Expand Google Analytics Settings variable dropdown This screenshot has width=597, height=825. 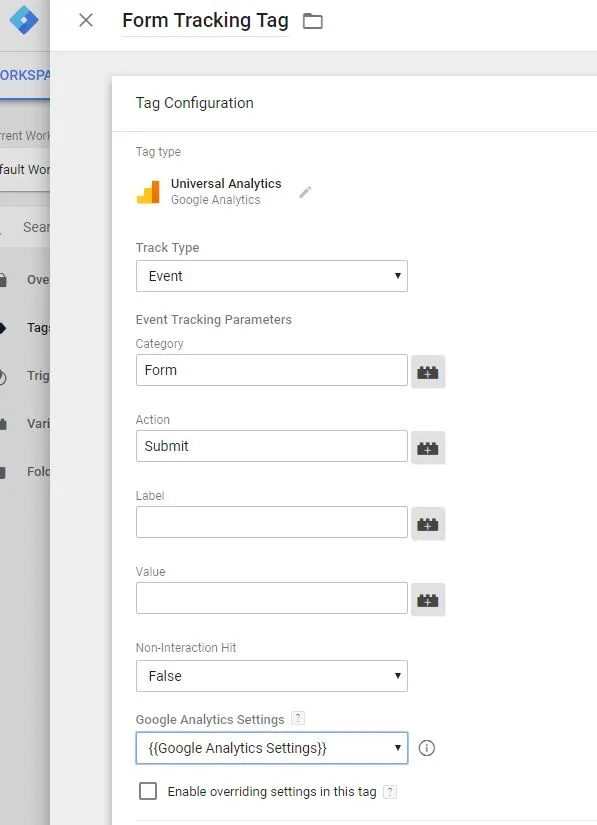(x=271, y=748)
